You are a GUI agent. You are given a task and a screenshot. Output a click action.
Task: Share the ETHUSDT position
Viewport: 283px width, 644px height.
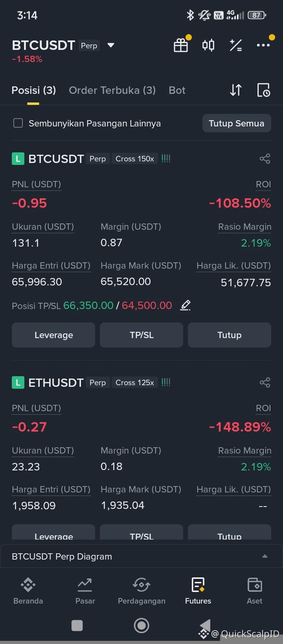265,382
